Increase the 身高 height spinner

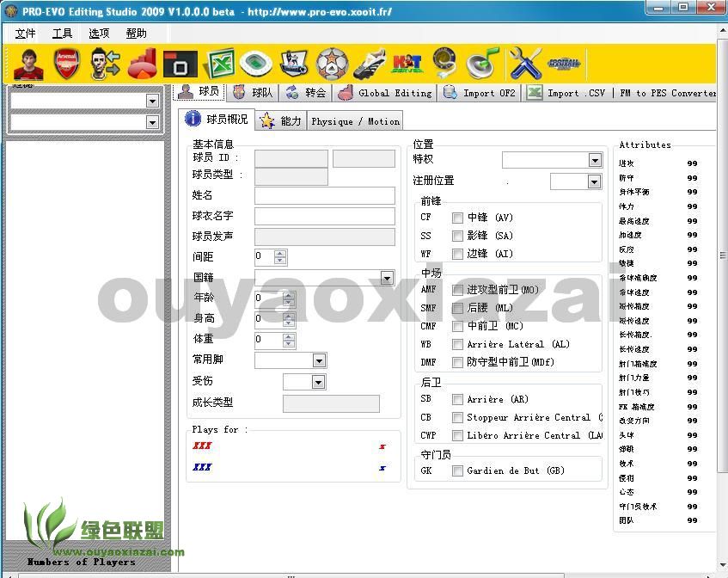(x=288, y=316)
